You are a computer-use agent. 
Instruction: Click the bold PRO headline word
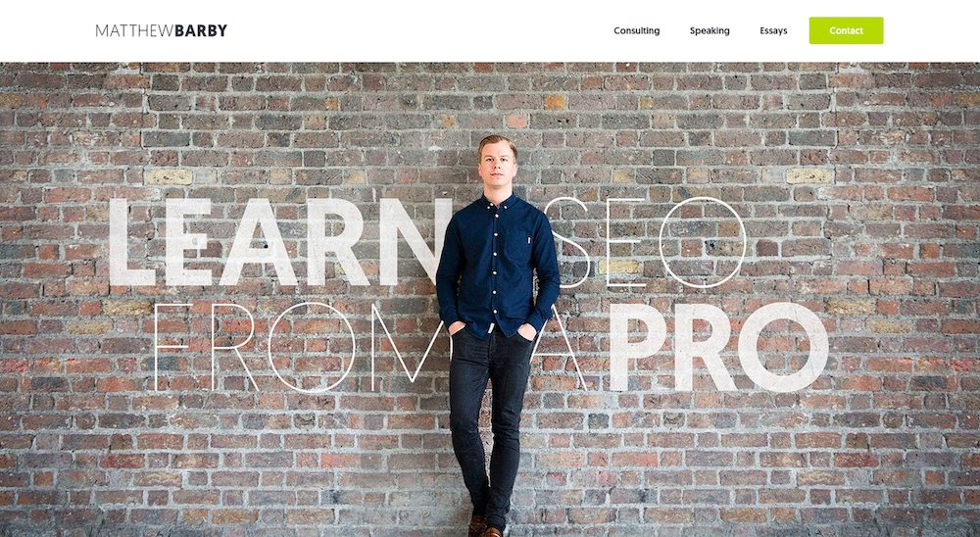pos(718,347)
